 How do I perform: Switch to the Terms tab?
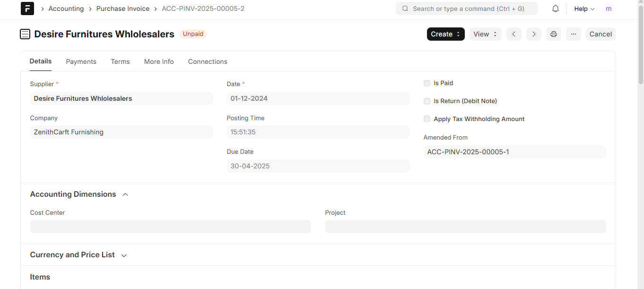(x=121, y=61)
